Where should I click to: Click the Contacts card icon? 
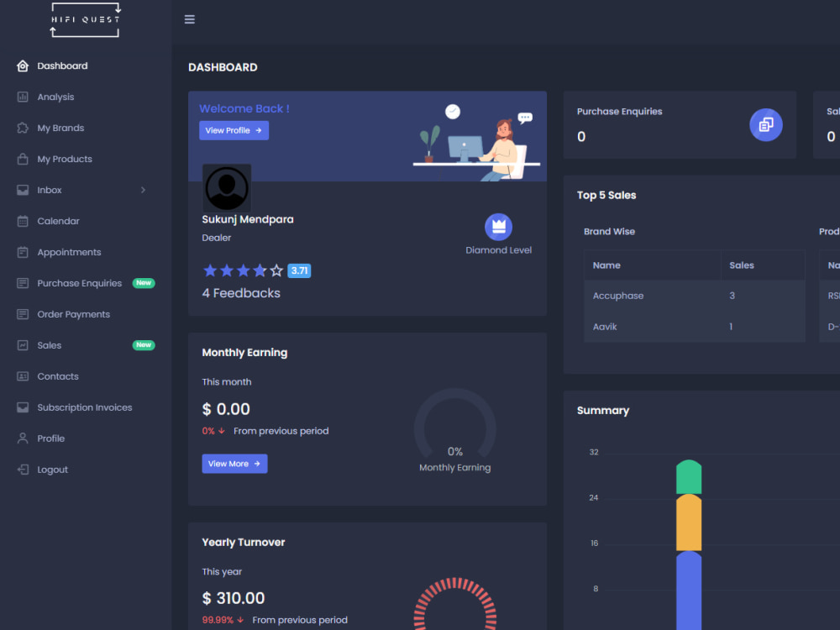23,376
